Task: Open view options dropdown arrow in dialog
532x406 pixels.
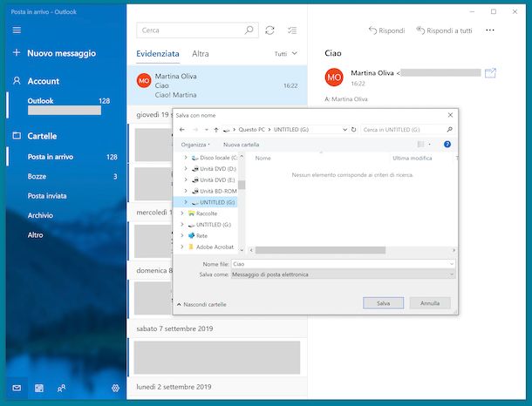Action: [x=430, y=145]
